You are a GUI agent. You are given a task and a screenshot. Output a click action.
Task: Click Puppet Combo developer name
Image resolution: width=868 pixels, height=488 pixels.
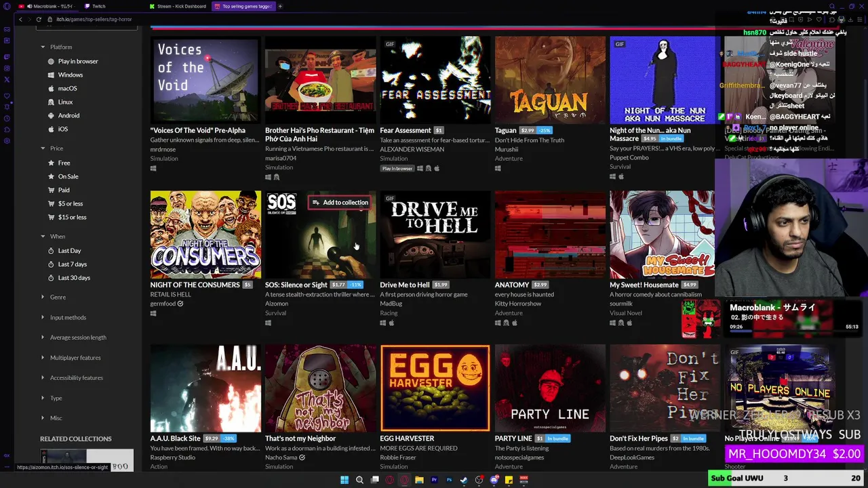click(x=629, y=157)
